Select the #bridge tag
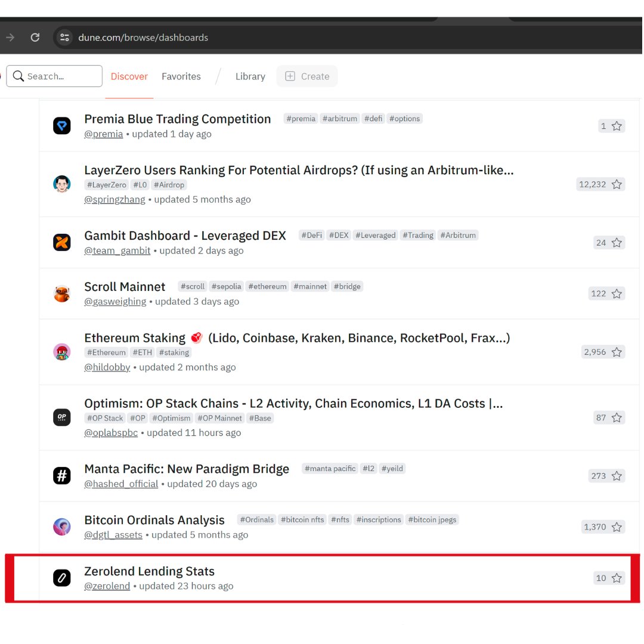644x644 pixels. (x=347, y=286)
